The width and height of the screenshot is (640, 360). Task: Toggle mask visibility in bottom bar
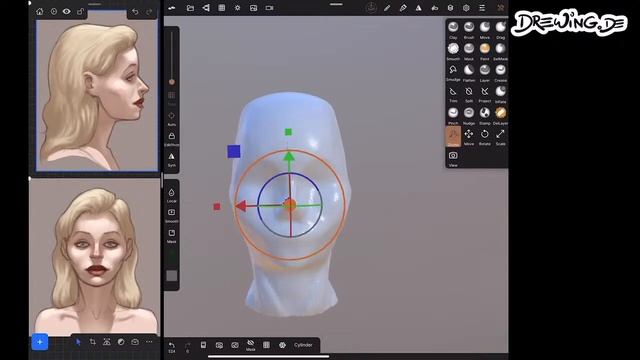point(251,345)
